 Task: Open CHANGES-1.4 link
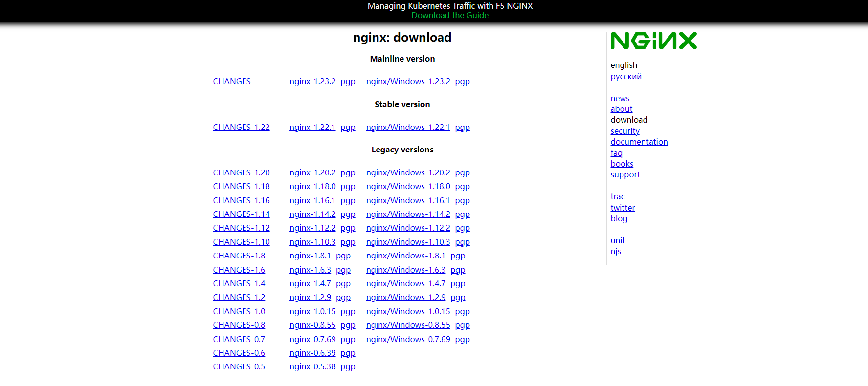pos(239,283)
